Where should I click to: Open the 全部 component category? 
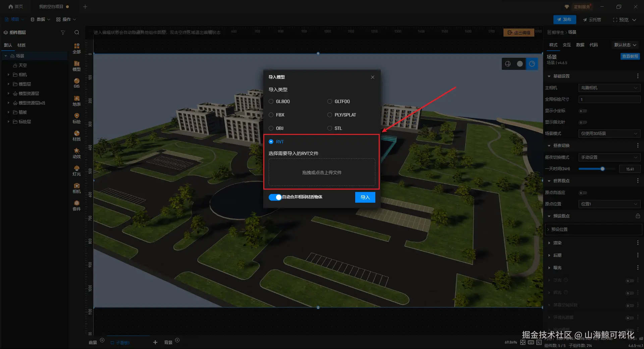[x=76, y=48]
